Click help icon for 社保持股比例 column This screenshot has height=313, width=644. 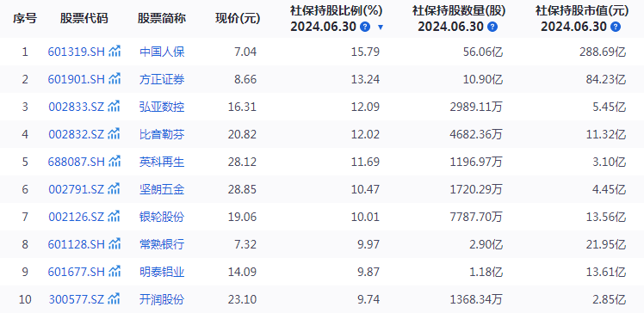tap(365, 27)
